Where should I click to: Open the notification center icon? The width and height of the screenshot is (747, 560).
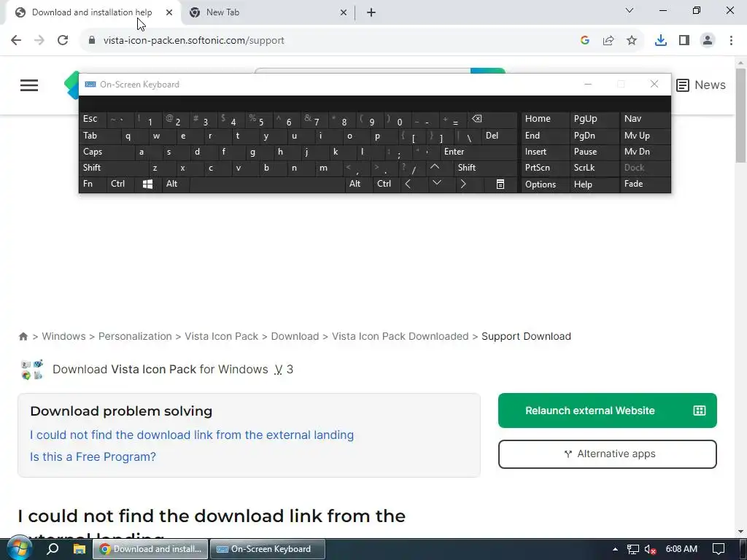point(719,549)
